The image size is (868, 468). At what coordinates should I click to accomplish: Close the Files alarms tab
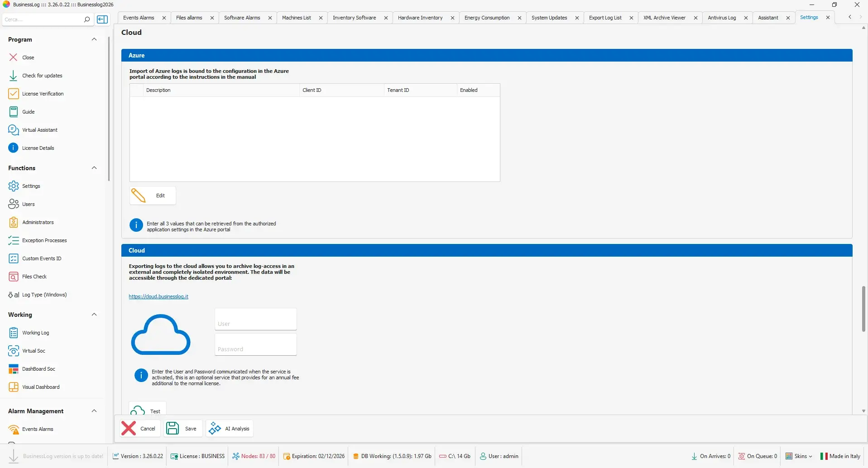212,18
